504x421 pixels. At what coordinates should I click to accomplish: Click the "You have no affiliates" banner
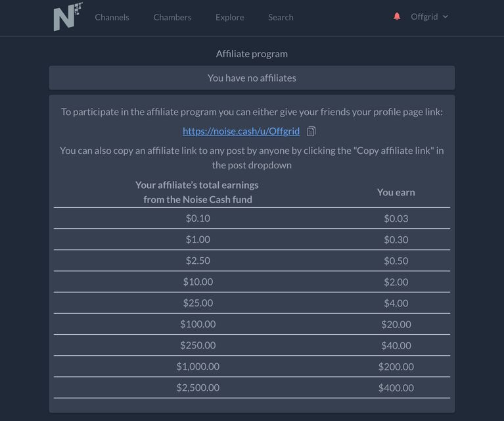(x=252, y=78)
